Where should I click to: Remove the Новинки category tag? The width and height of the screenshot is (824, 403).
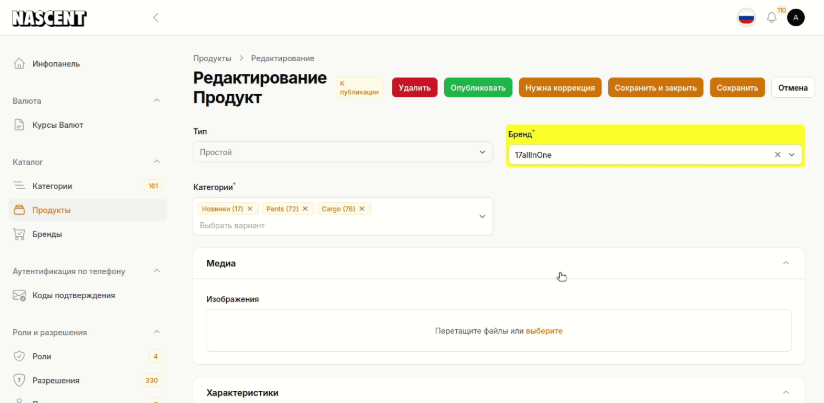click(250, 209)
